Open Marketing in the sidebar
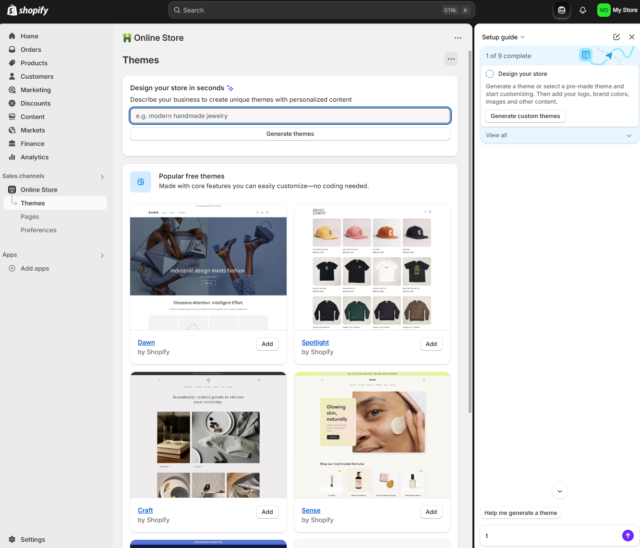Image resolution: width=640 pixels, height=548 pixels. (x=36, y=90)
